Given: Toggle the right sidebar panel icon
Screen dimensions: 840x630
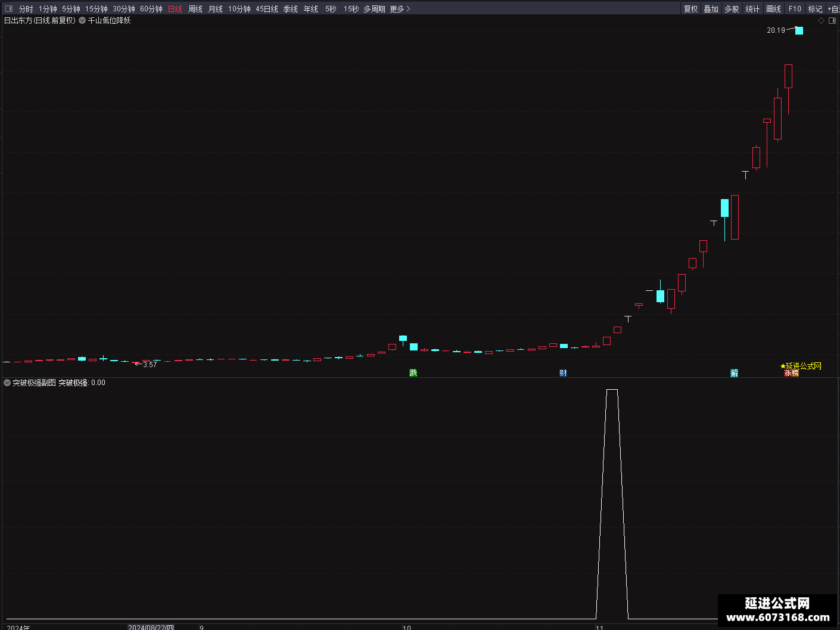Looking at the screenshot, I should [832, 20].
